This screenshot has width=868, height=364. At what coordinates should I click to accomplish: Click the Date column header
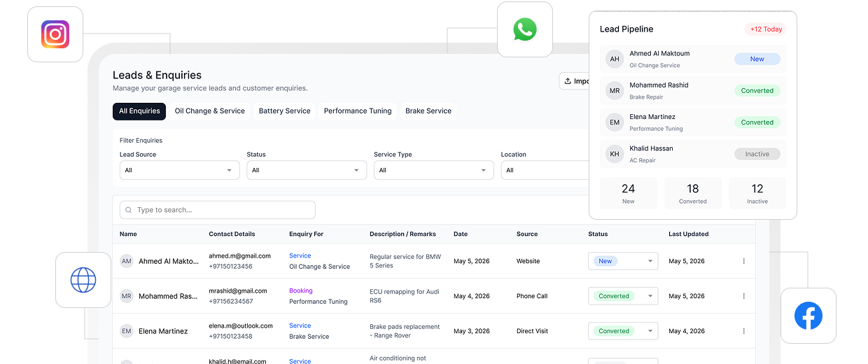461,234
